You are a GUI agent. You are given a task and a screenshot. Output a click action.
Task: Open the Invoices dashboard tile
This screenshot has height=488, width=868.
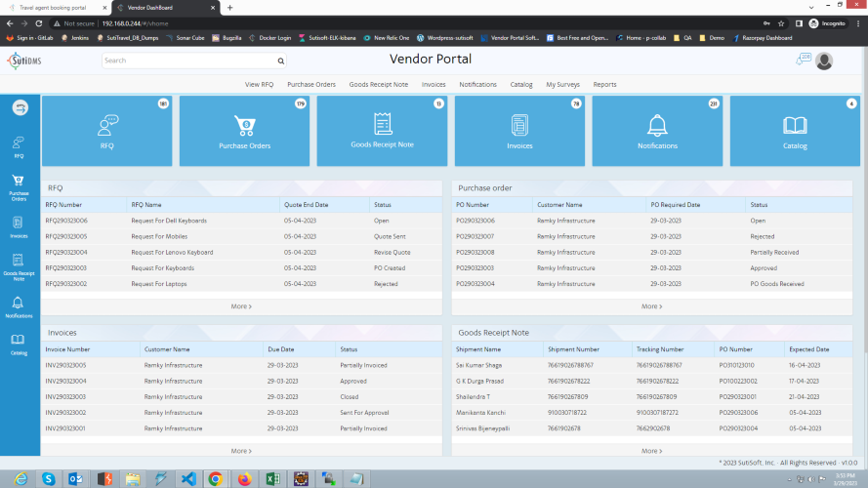[x=519, y=131]
